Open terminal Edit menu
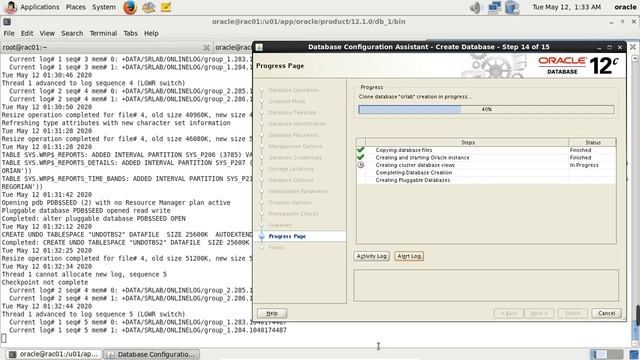 (x=27, y=33)
